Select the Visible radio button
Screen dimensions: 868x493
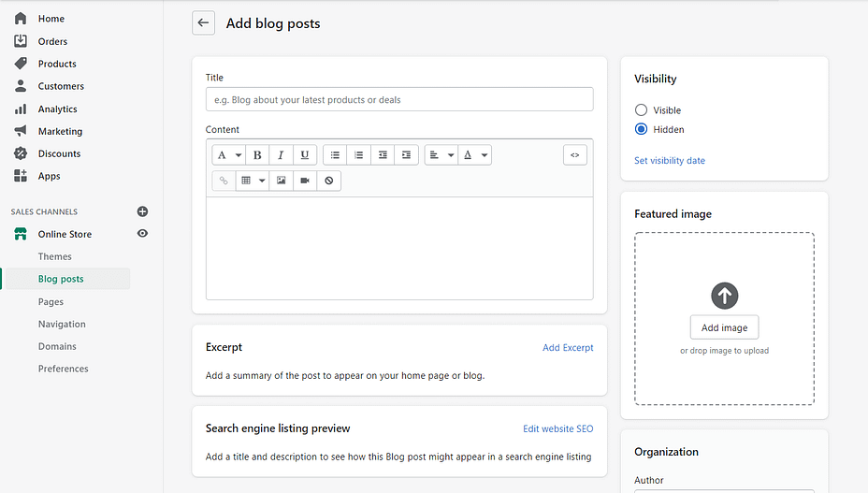(641, 109)
